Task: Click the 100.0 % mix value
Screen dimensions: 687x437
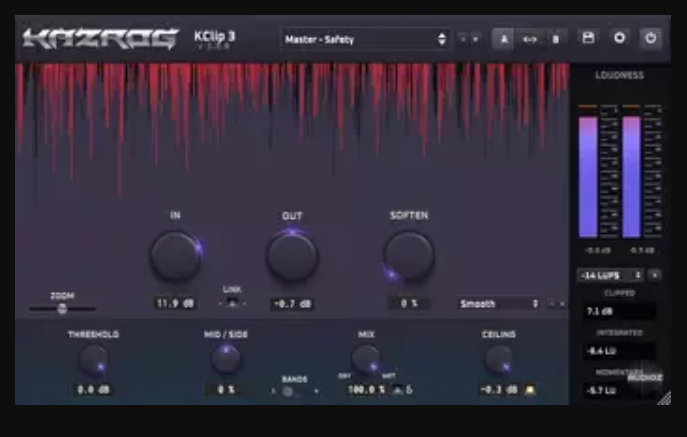Action: pos(366,390)
